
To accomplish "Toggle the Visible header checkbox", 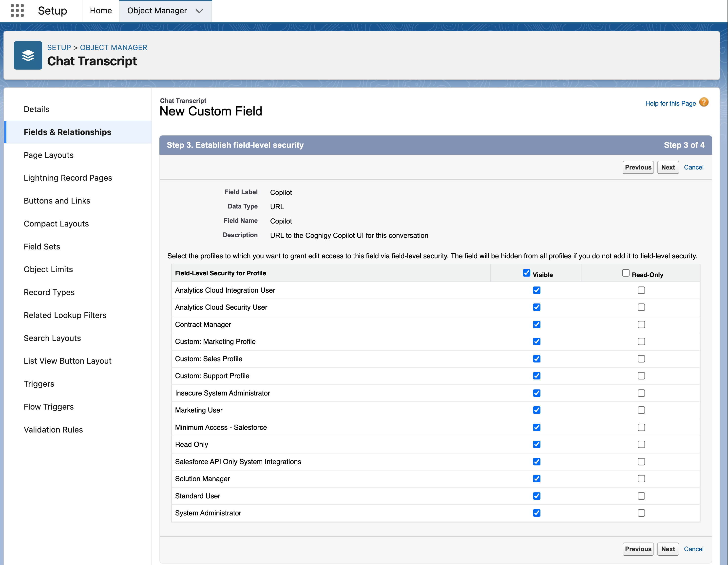I will click(526, 273).
